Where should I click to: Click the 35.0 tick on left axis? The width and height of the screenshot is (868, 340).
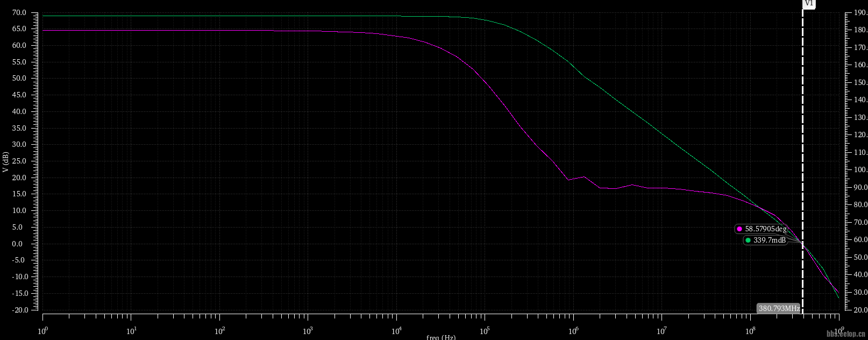[19, 128]
